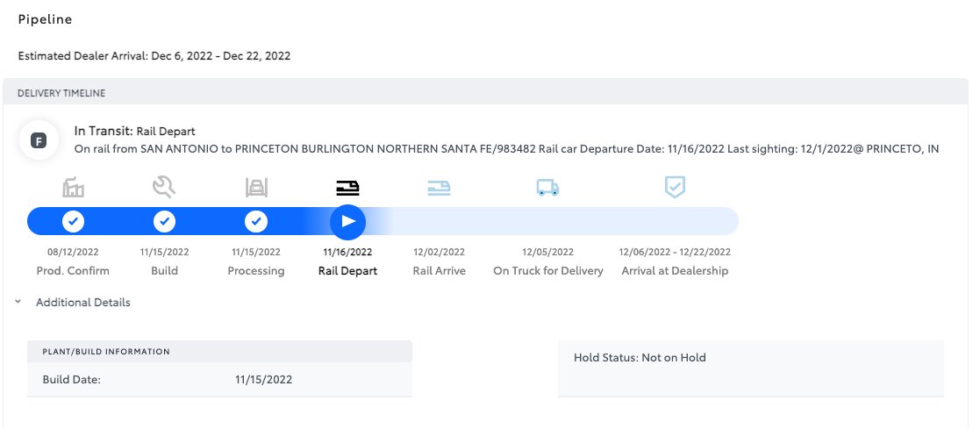
Task: Click the Pipeline heading
Action: (x=45, y=19)
